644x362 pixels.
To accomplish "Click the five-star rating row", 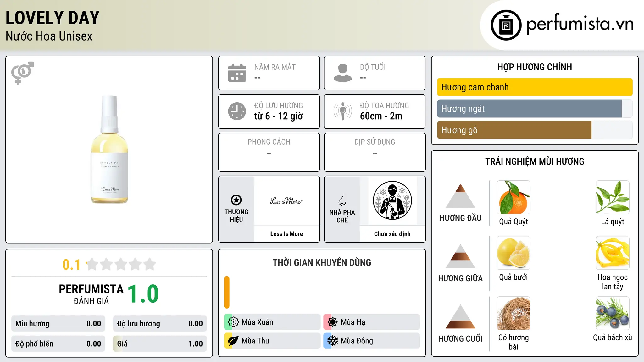I will click(121, 264).
